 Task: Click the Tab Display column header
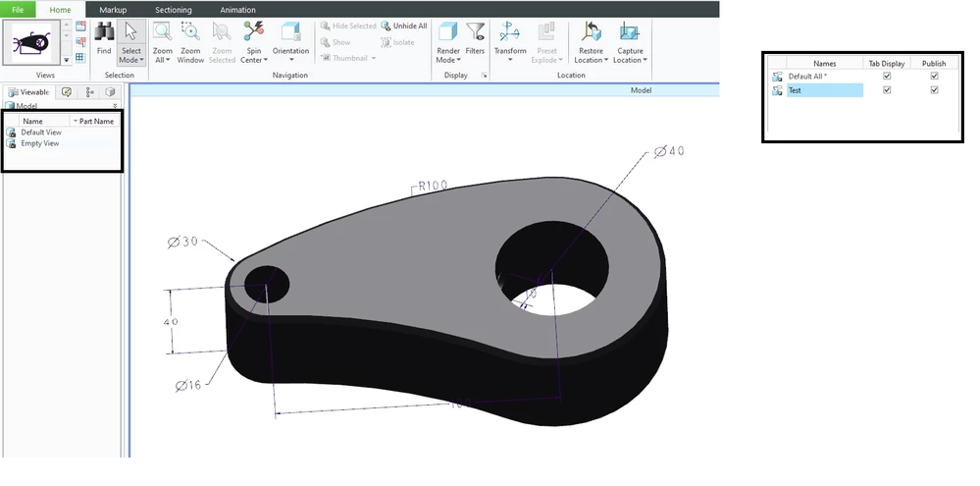tap(886, 63)
